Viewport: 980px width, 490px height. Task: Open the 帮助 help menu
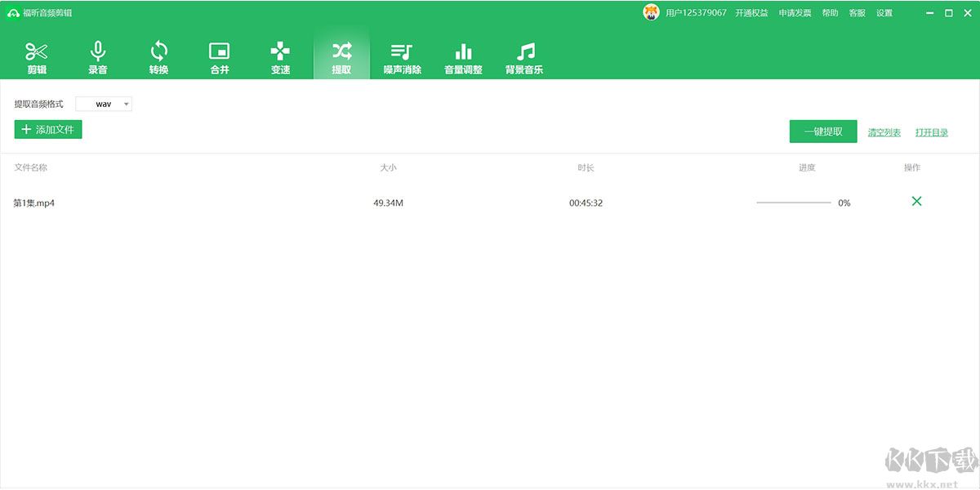[830, 13]
